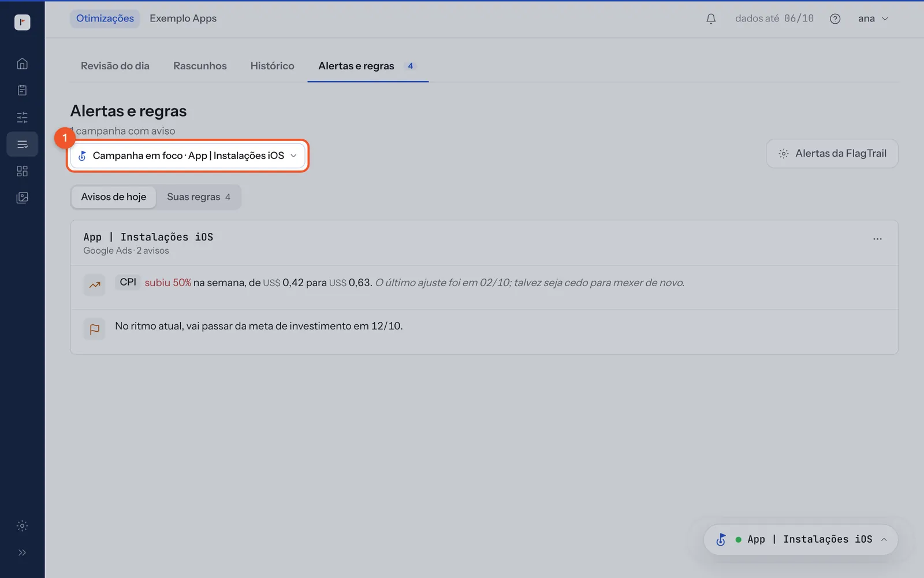Click the trending-up CPI alert icon
Viewport: 924px width, 578px height.
point(95,284)
